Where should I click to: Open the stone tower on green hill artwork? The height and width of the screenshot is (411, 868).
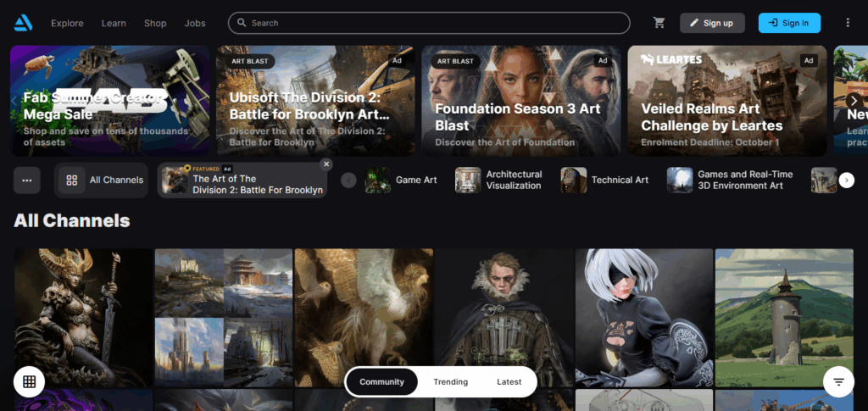(x=784, y=318)
